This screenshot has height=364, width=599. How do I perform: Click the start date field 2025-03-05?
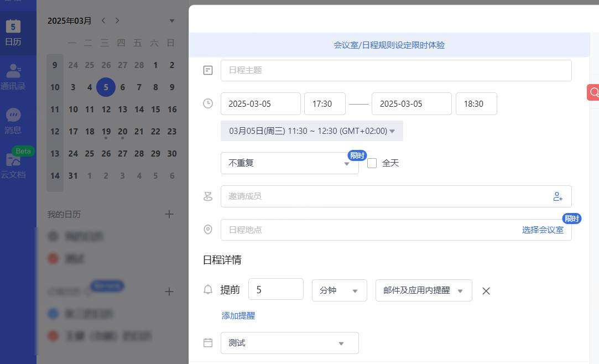point(261,104)
